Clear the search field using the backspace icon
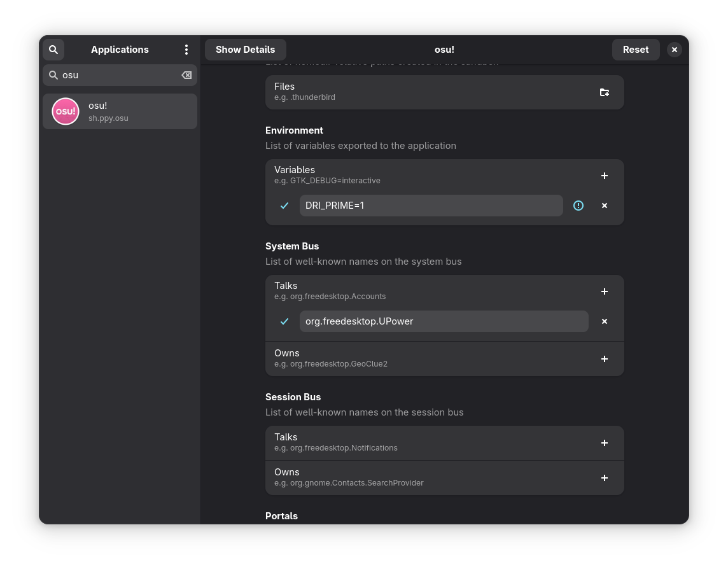Screen dimensions: 728x567 186,75
